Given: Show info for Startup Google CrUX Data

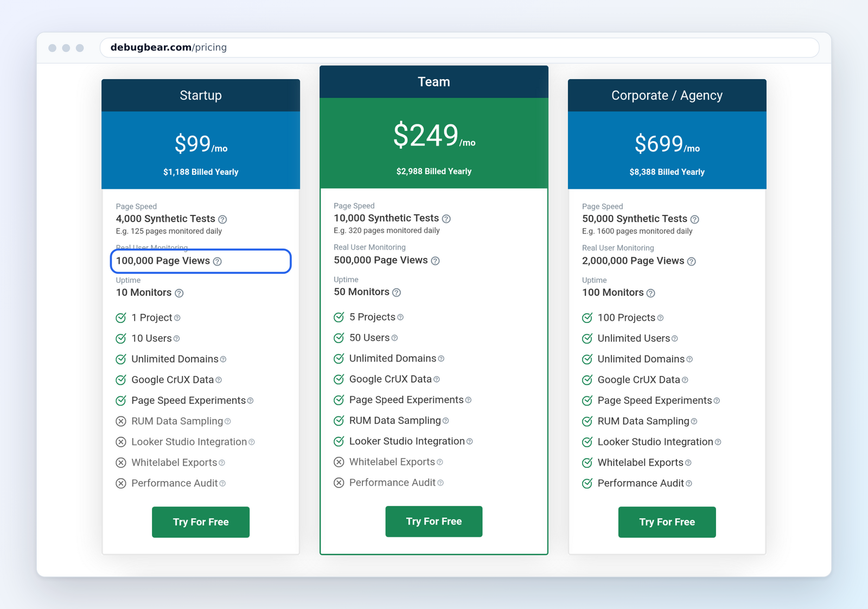Looking at the screenshot, I should point(219,380).
